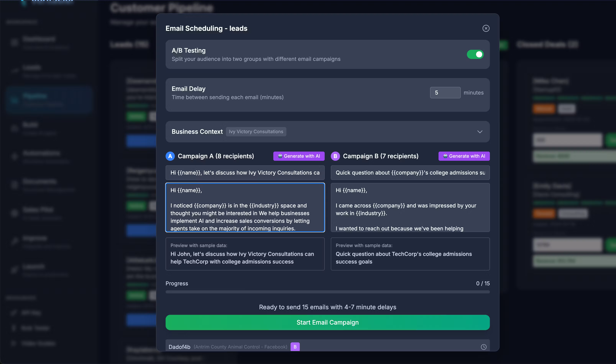Image resolution: width=616 pixels, height=364 pixels.
Task: Start the Email Campaign
Action: click(327, 322)
